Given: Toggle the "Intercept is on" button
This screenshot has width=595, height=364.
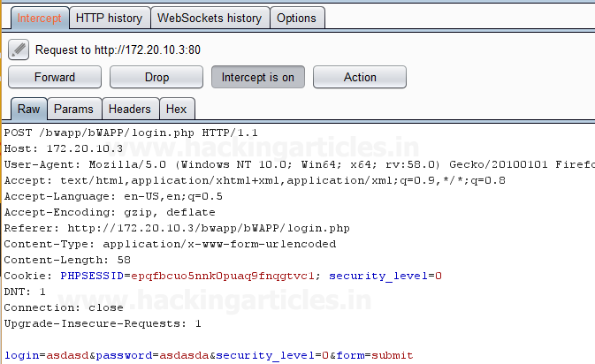Looking at the screenshot, I should pos(258,77).
